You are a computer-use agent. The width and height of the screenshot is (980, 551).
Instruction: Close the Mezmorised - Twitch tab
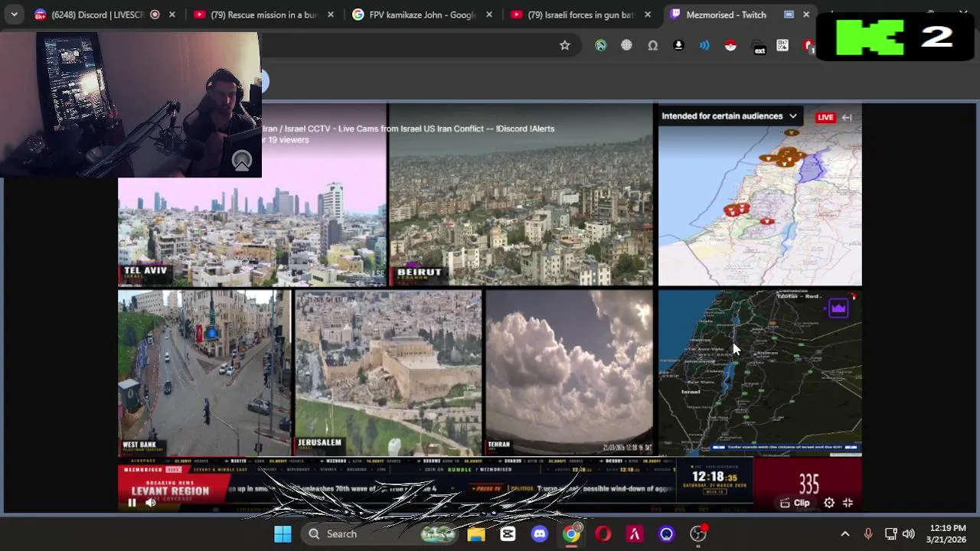[x=806, y=15]
